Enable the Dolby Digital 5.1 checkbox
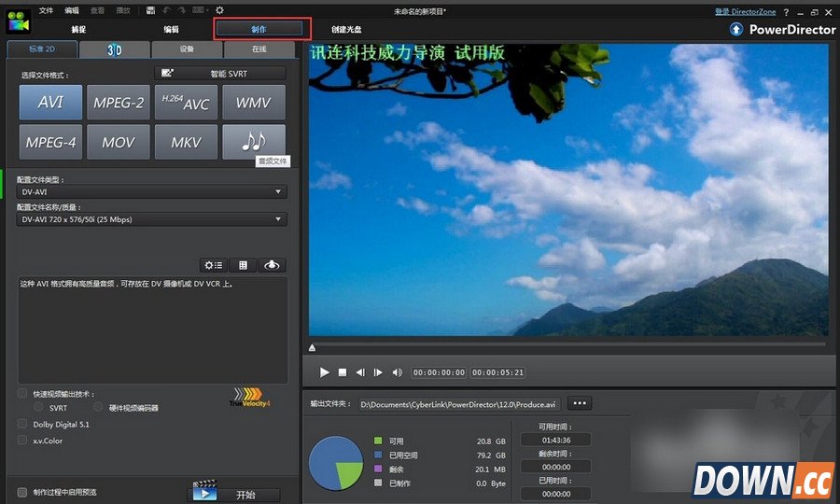Viewport: 840px width, 504px height. tap(22, 424)
